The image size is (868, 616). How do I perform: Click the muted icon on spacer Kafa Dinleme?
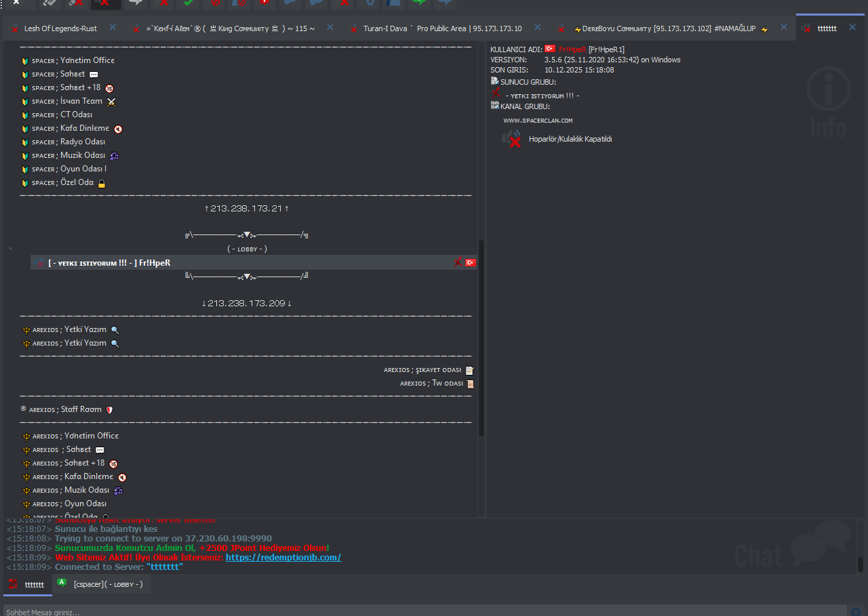[118, 129]
